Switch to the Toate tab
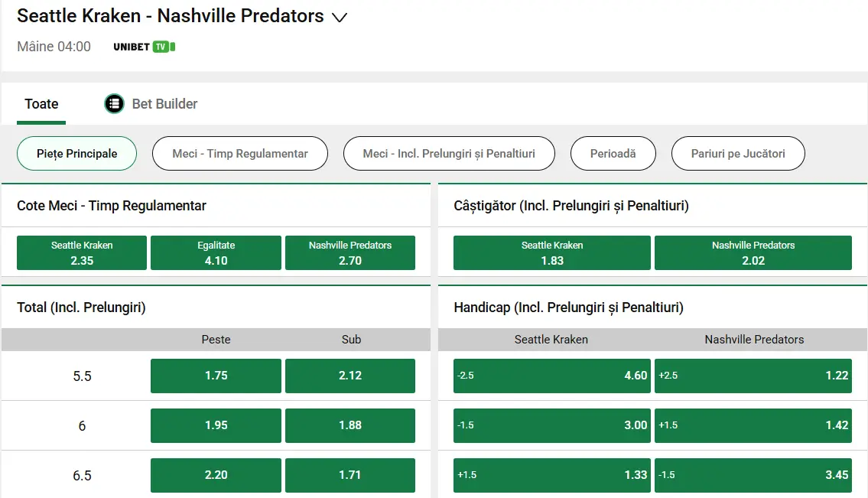 click(41, 103)
